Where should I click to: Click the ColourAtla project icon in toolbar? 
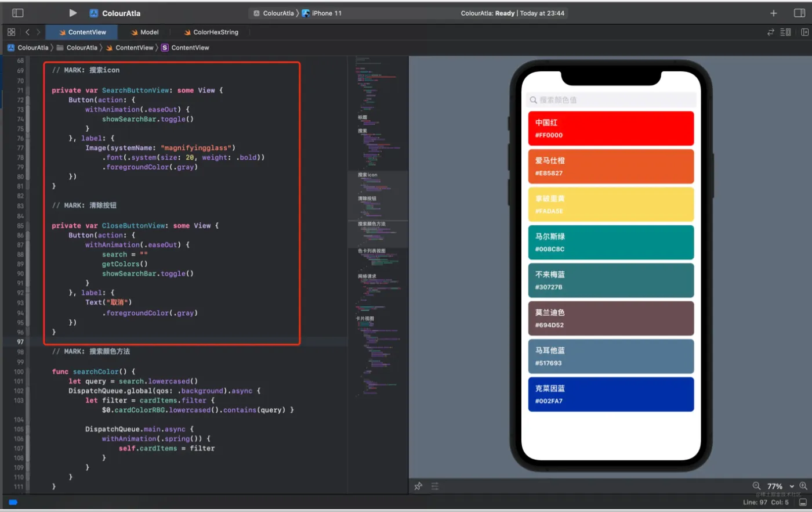tap(94, 13)
